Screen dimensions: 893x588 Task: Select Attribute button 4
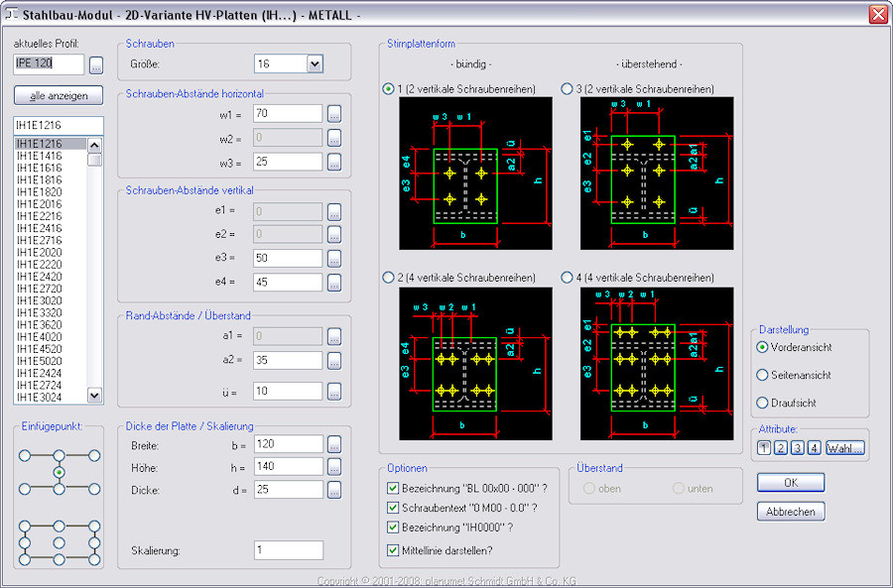(815, 448)
